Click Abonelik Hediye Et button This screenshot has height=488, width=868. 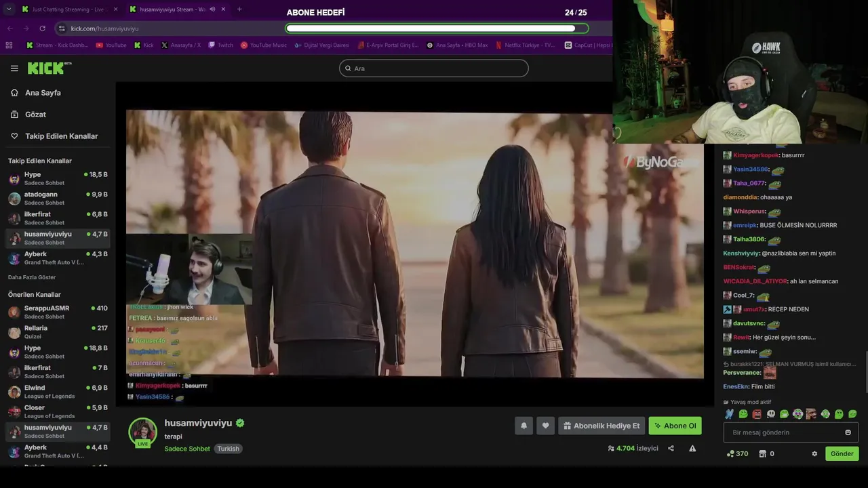(x=601, y=426)
